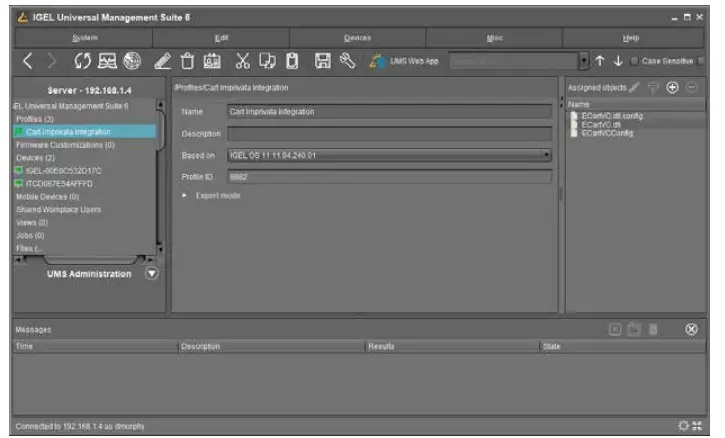The height and width of the screenshot is (438, 725).
Task: Click the edit pencil in Assigned objects
Action: (x=634, y=87)
